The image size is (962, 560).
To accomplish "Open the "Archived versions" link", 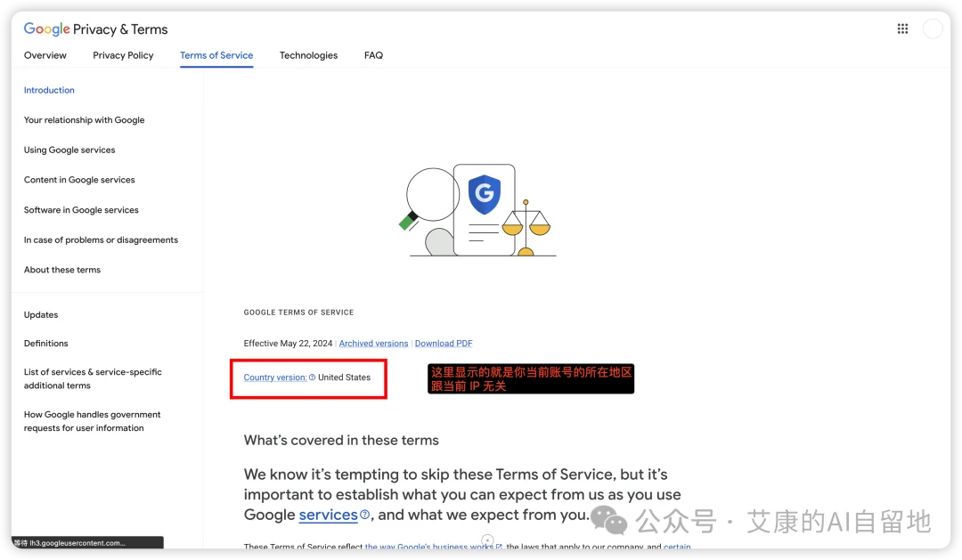I will pos(373,343).
